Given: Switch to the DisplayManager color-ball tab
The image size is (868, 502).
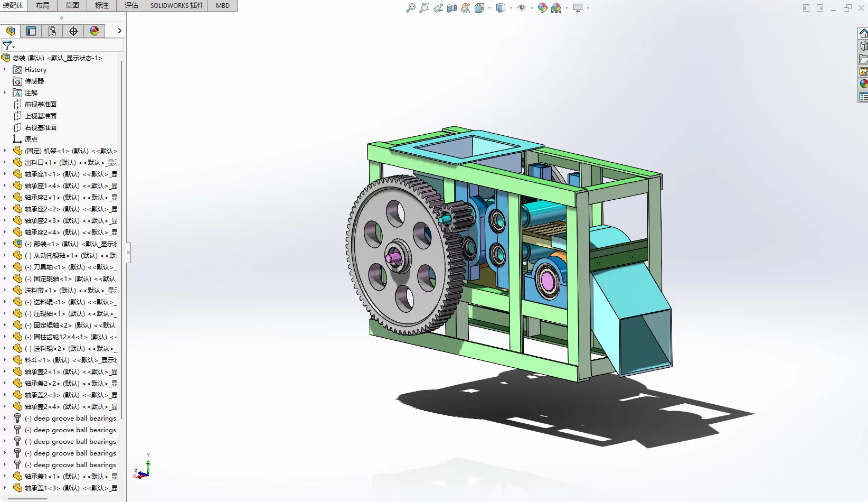Looking at the screenshot, I should coord(95,31).
